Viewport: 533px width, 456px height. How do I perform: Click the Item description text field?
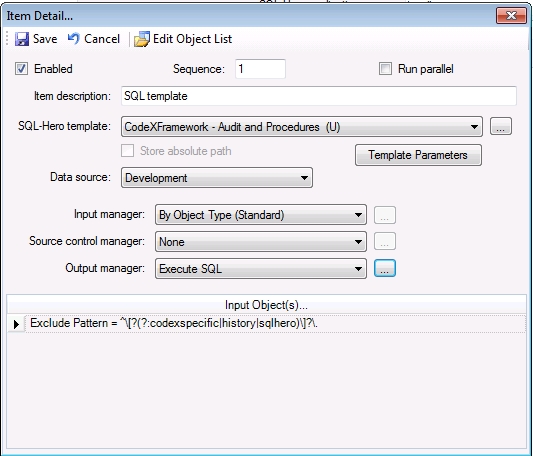pyautogui.click(x=319, y=96)
